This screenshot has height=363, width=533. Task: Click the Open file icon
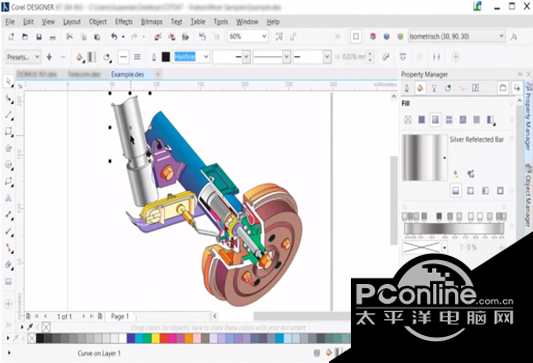click(x=25, y=37)
